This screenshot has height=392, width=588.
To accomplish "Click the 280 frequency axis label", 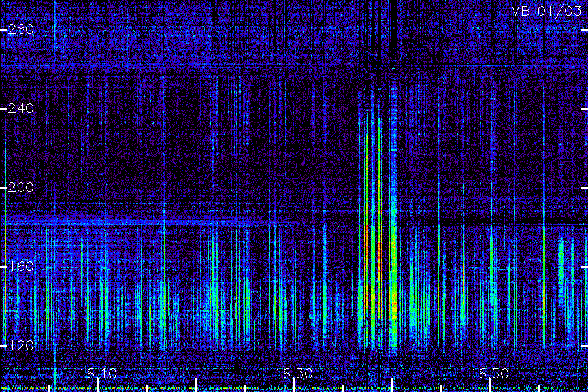I will pos(21,29).
